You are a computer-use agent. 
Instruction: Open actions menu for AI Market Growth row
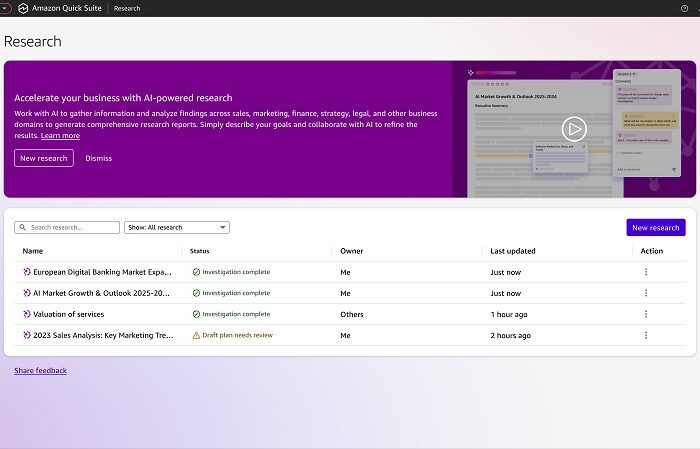(646, 293)
